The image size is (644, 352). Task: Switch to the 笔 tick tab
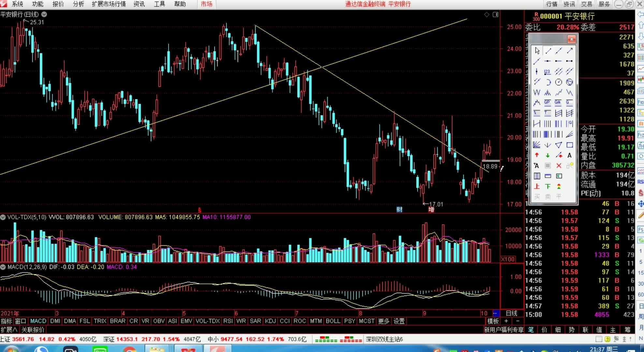[x=531, y=330]
